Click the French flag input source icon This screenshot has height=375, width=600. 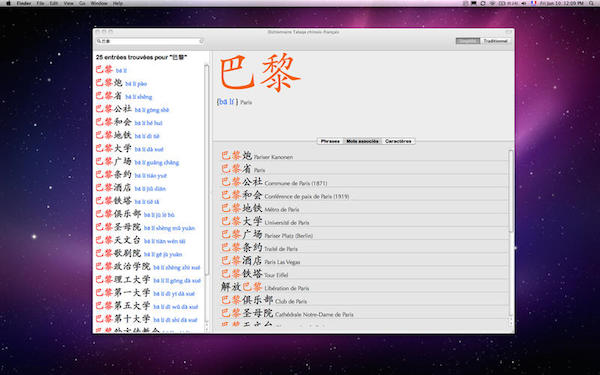533,3
